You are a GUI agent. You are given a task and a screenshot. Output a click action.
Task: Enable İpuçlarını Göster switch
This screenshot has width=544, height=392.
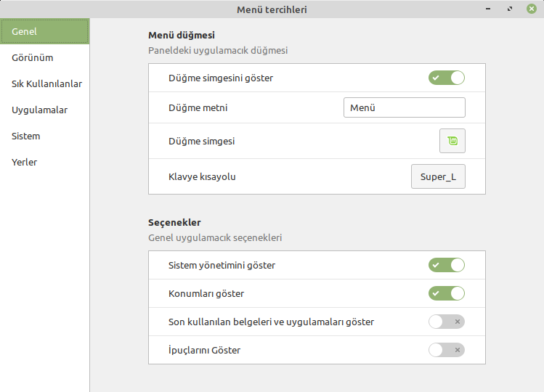point(447,350)
